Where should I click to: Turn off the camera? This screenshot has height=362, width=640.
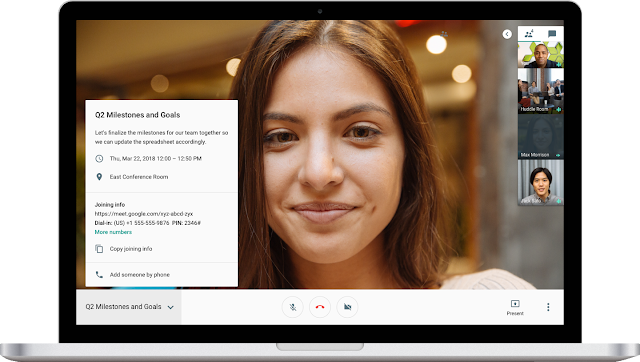(x=347, y=307)
